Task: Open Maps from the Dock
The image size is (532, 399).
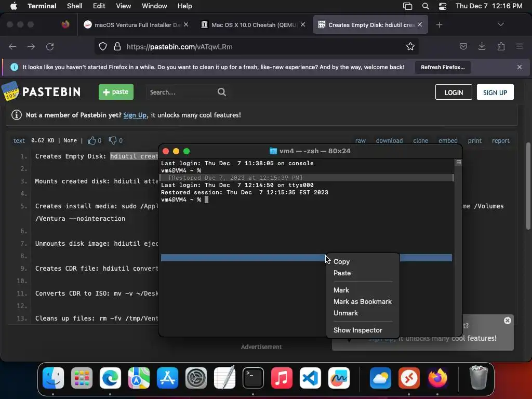Action: point(139,378)
